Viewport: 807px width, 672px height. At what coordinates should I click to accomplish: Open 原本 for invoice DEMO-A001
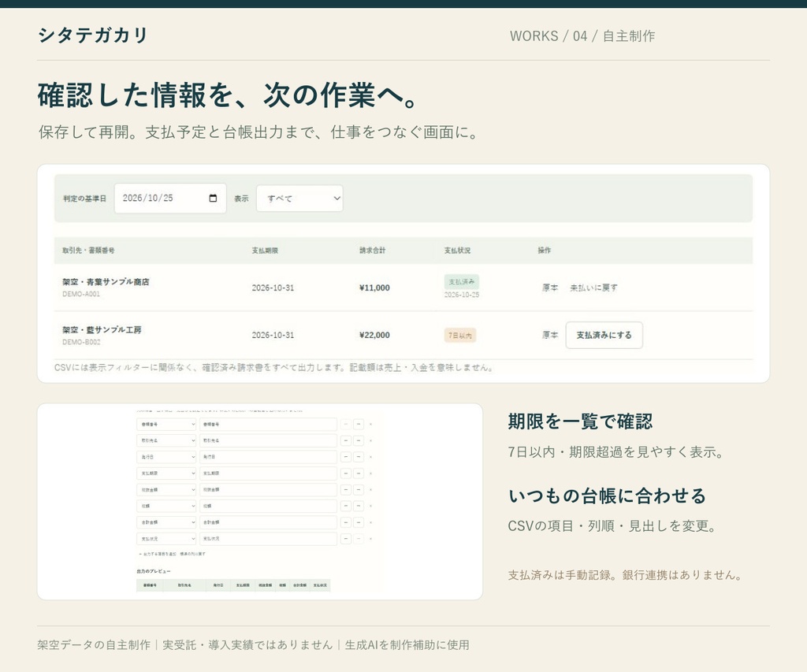[550, 288]
